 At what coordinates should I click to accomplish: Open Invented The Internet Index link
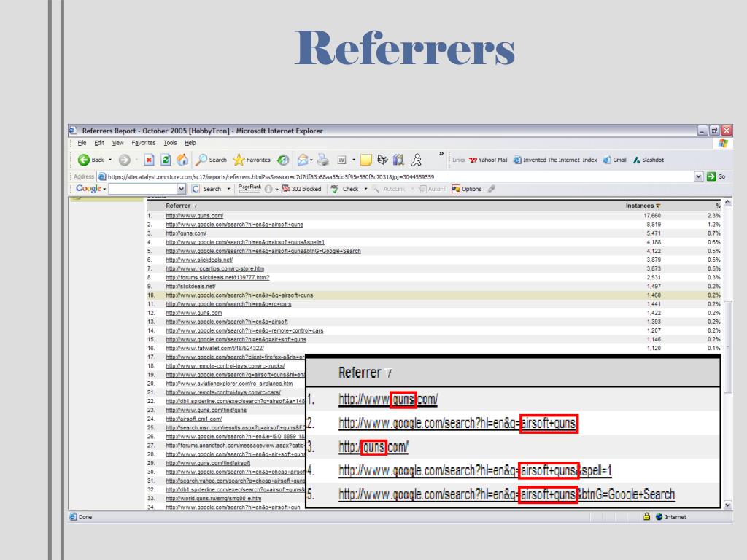tap(555, 160)
